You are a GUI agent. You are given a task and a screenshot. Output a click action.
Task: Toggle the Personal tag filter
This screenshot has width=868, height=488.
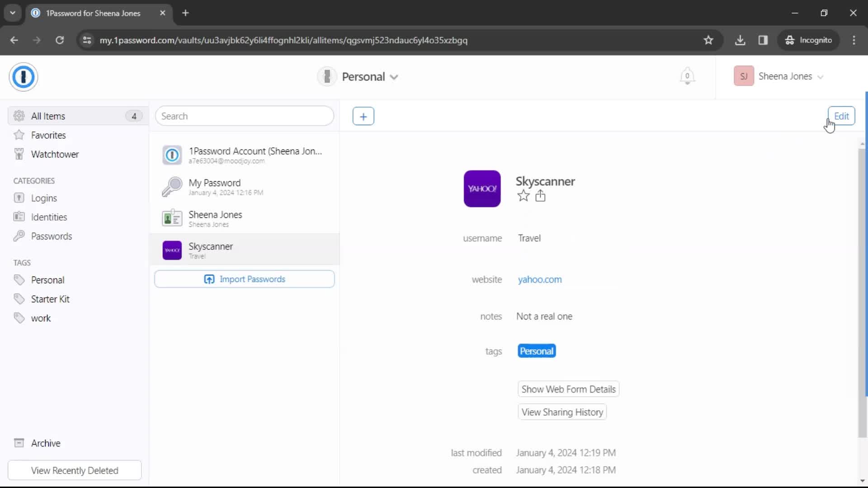pos(47,280)
